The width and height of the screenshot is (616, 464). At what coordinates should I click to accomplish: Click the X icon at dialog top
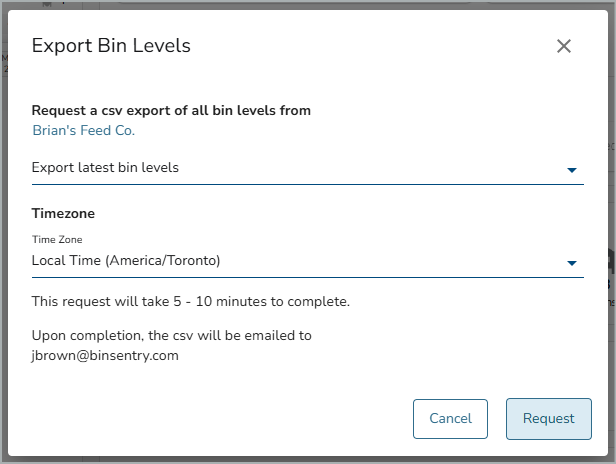click(x=563, y=46)
